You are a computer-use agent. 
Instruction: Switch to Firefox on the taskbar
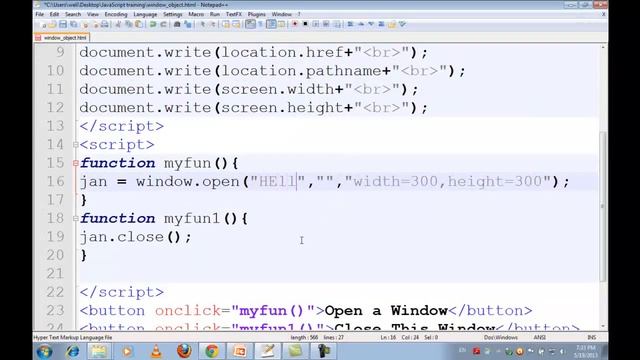click(184, 351)
